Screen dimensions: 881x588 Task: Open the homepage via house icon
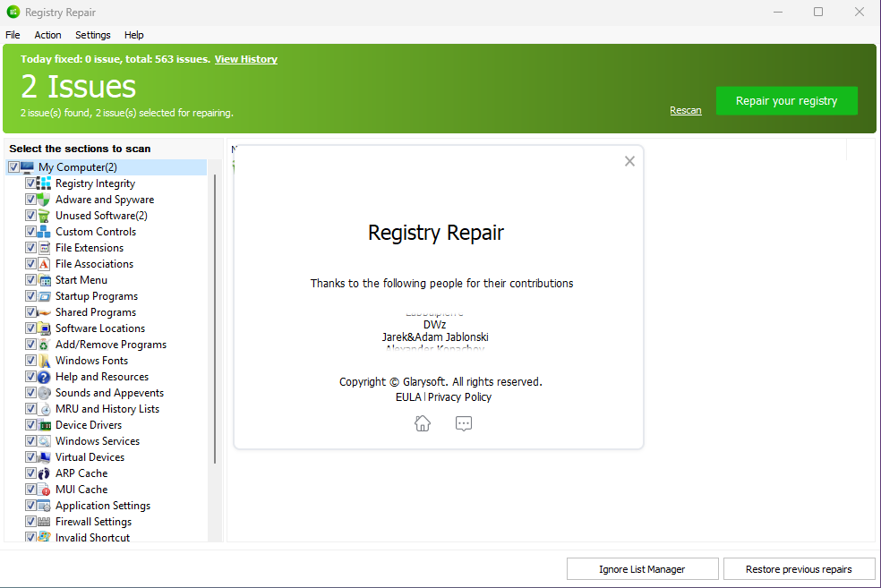click(x=423, y=423)
